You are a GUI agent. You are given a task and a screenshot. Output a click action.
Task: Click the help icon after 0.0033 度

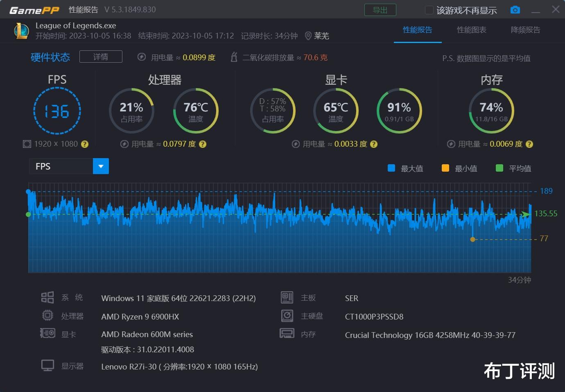point(374,144)
